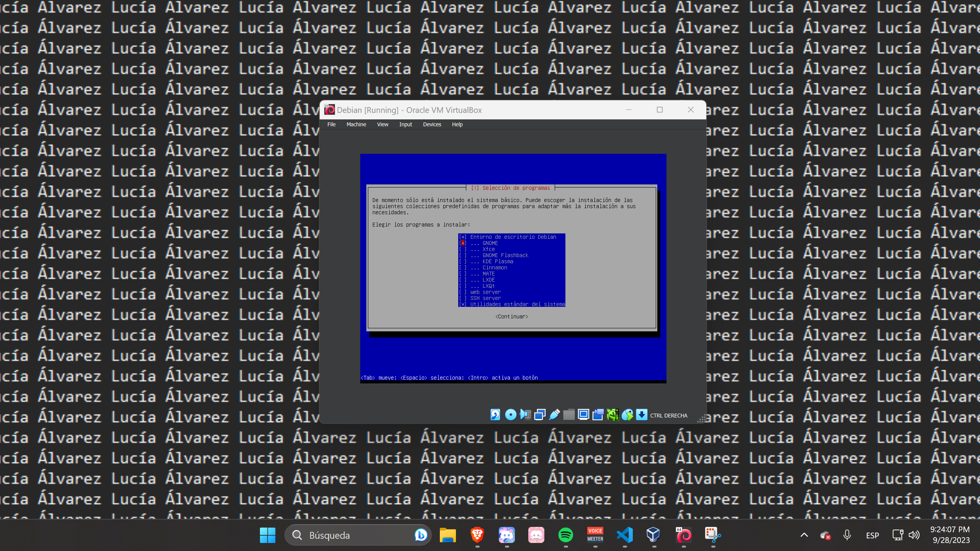Click the shared folders status icon
The height and width of the screenshot is (551, 980).
click(x=569, y=415)
